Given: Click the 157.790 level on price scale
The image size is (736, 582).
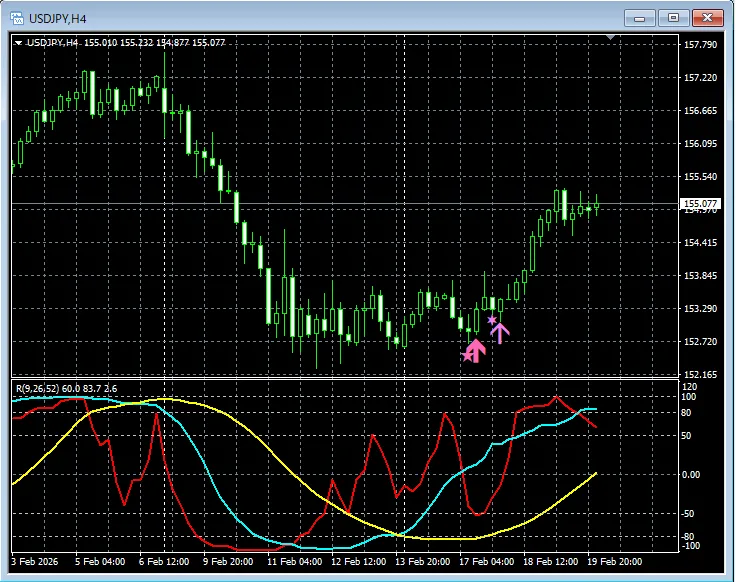Looking at the screenshot, I should tap(700, 45).
